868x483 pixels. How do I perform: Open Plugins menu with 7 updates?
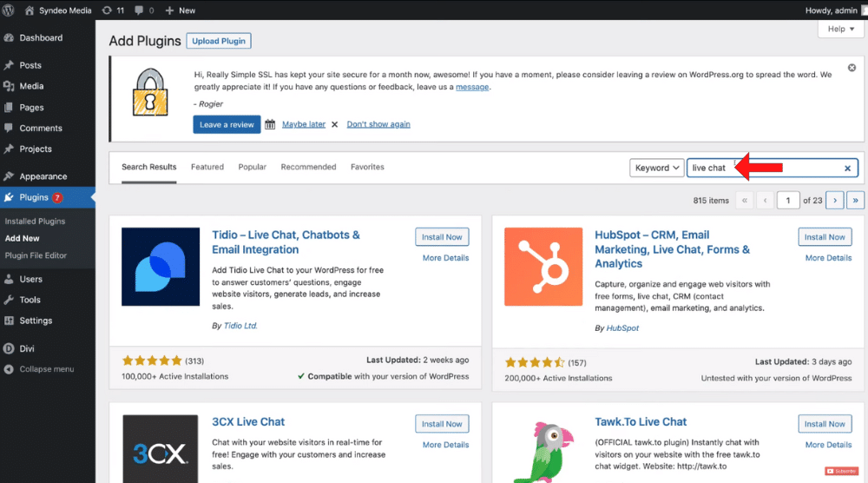(48, 197)
